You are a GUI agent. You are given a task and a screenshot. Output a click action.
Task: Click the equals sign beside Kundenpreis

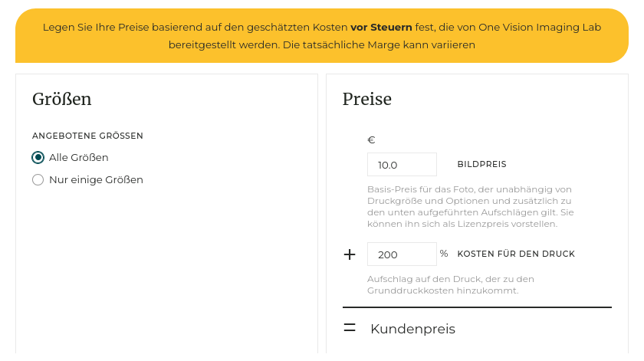point(350,328)
